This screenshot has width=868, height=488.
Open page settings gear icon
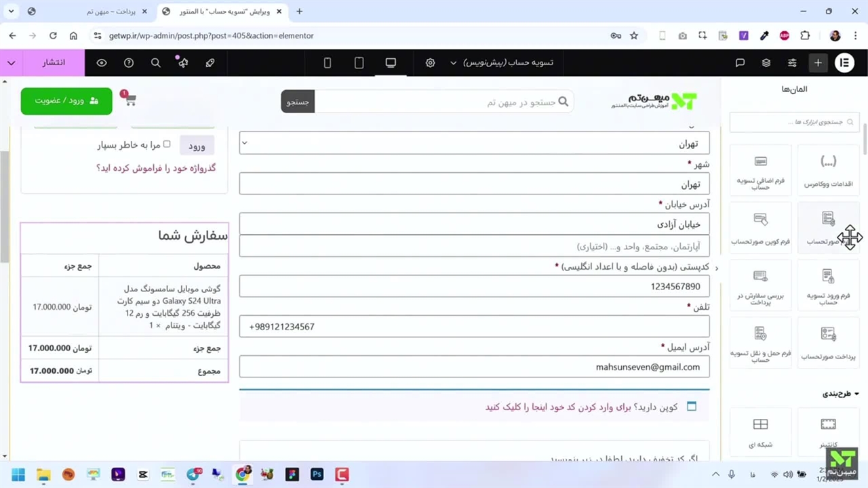tap(430, 62)
